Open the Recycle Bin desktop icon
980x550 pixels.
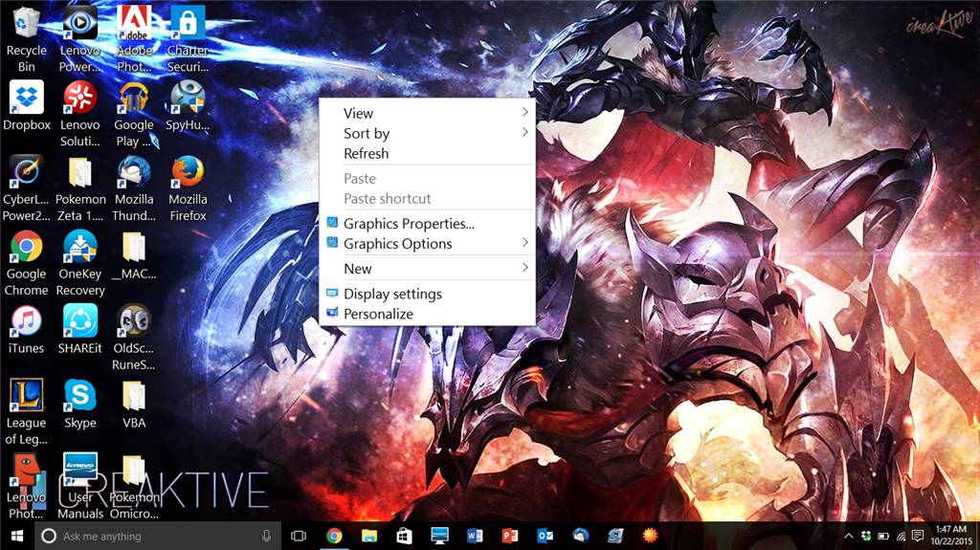[x=26, y=39]
